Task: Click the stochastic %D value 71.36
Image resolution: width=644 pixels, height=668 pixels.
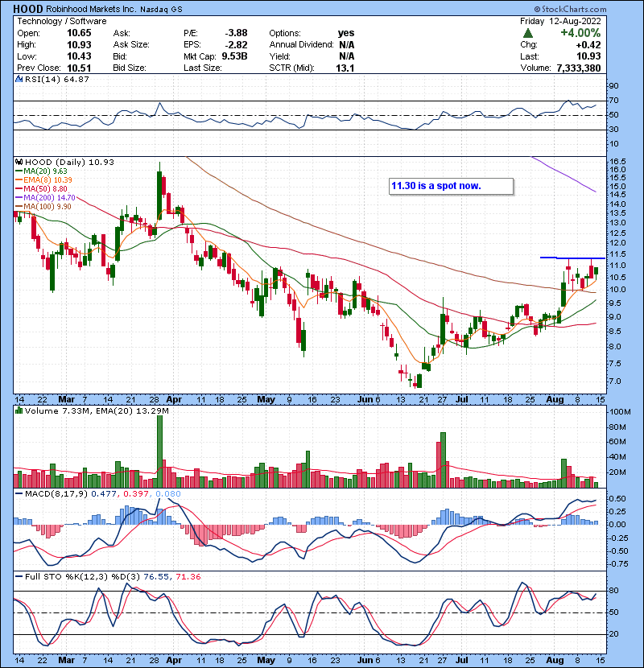Action: coord(188,576)
